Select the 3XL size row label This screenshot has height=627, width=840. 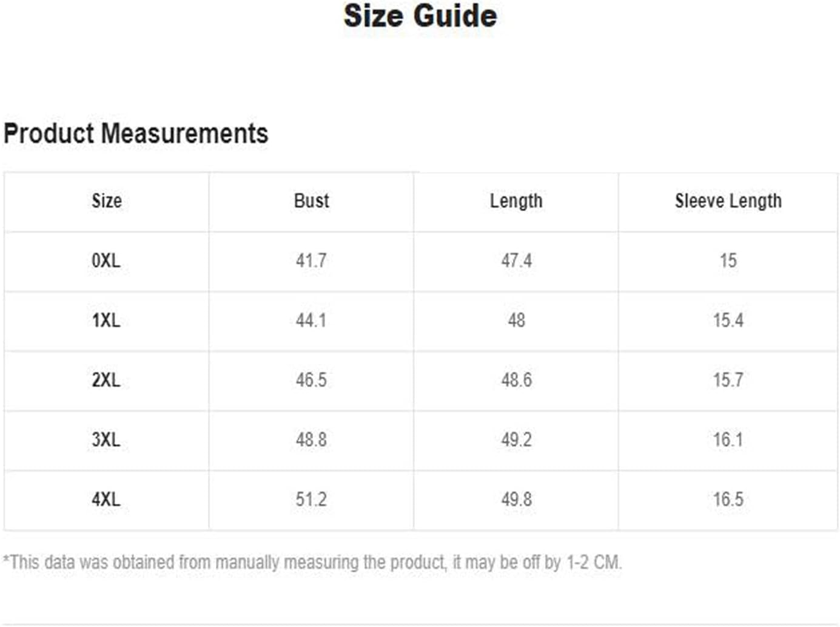(106, 439)
